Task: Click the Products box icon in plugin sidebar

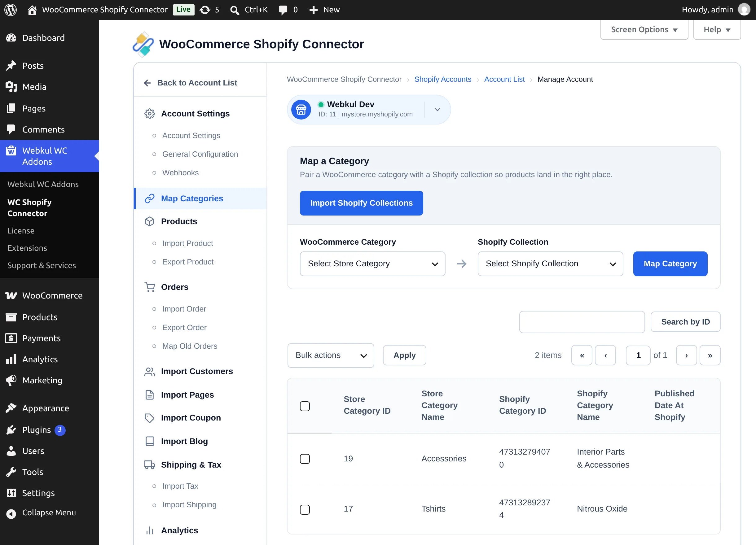Action: [150, 221]
